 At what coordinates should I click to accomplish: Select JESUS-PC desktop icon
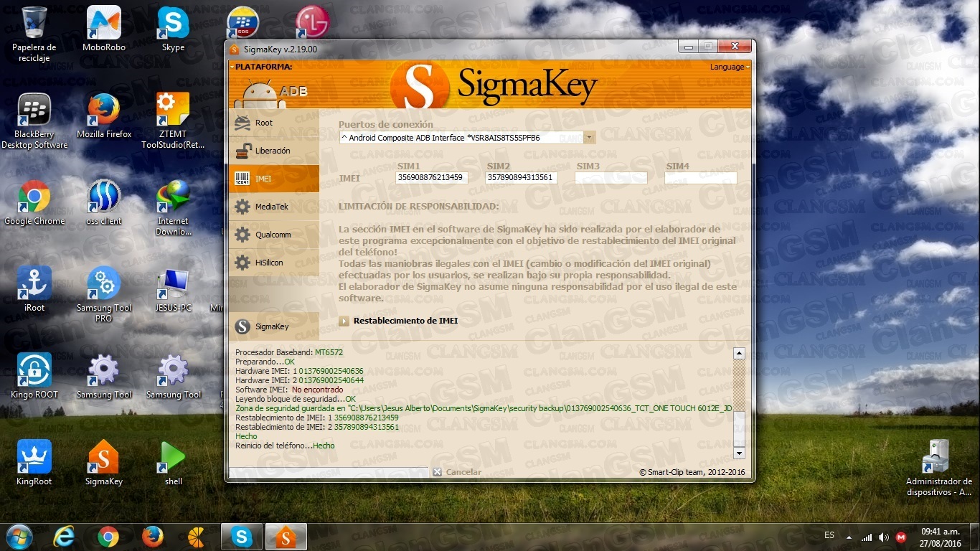(x=173, y=290)
